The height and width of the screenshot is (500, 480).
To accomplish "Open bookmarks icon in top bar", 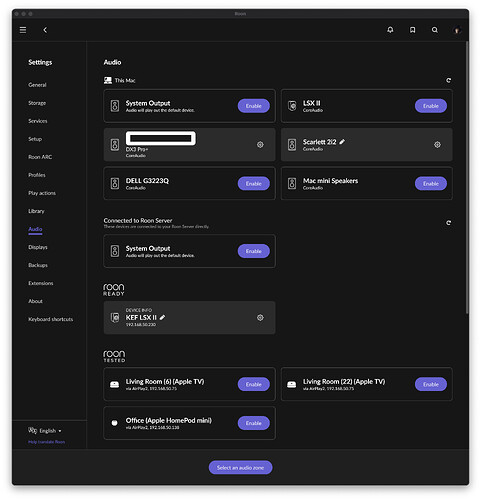I will coord(412,30).
